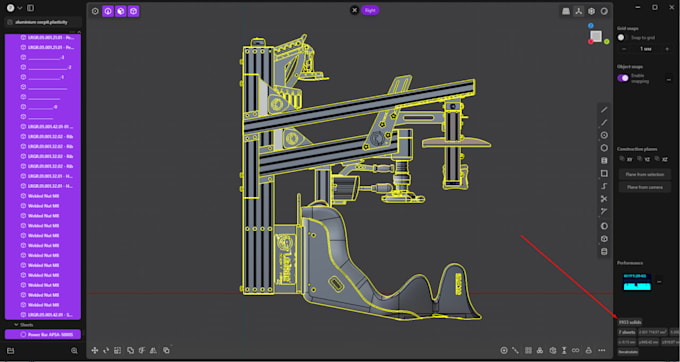Viewport: 680px width, 362px height.
Task: Select the Curve tool below the Line tool
Action: [x=604, y=123]
